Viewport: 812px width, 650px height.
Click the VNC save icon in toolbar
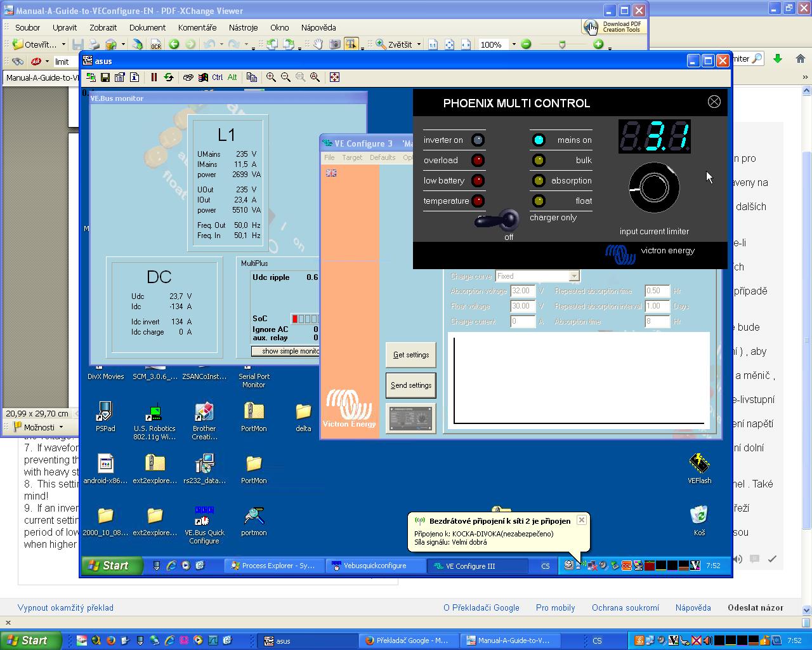pyautogui.click(x=105, y=77)
